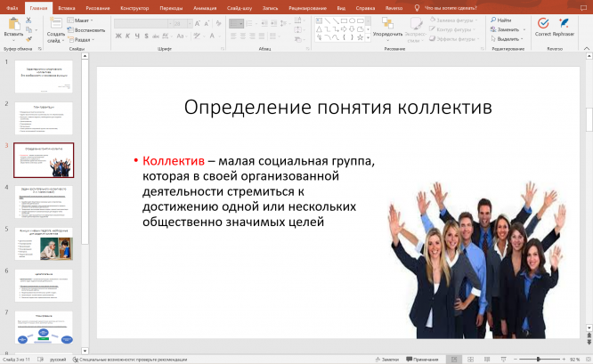Click the Create slide (Создать слайд) icon
The width and height of the screenshot is (593, 364).
[x=55, y=24]
